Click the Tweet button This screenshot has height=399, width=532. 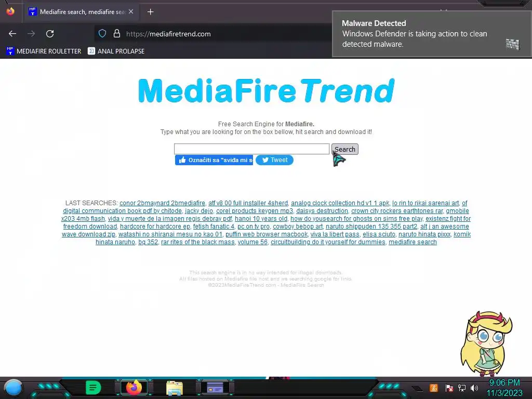(274, 160)
